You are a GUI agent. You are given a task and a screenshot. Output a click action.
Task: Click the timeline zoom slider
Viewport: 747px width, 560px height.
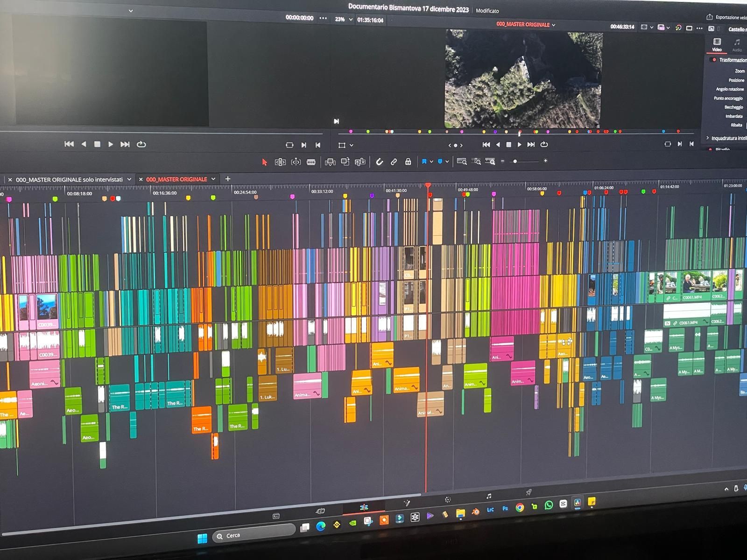pyautogui.click(x=516, y=161)
